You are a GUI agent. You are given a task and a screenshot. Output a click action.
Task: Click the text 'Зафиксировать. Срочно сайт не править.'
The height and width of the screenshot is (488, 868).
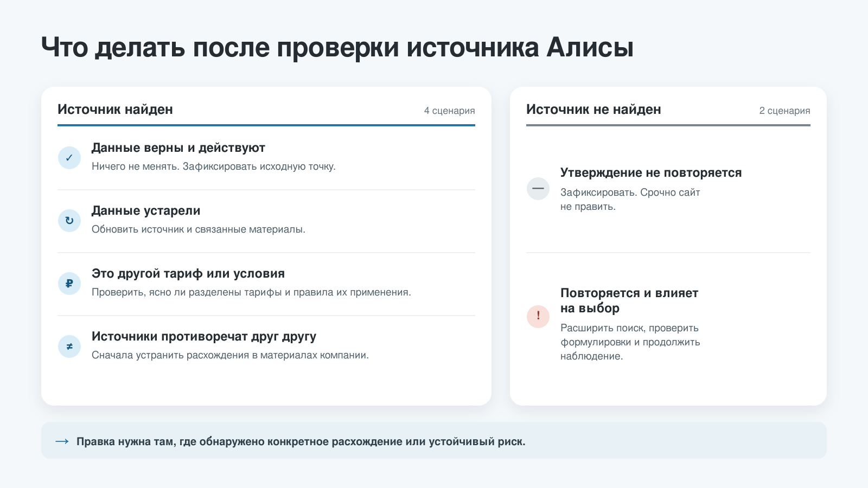tap(630, 200)
